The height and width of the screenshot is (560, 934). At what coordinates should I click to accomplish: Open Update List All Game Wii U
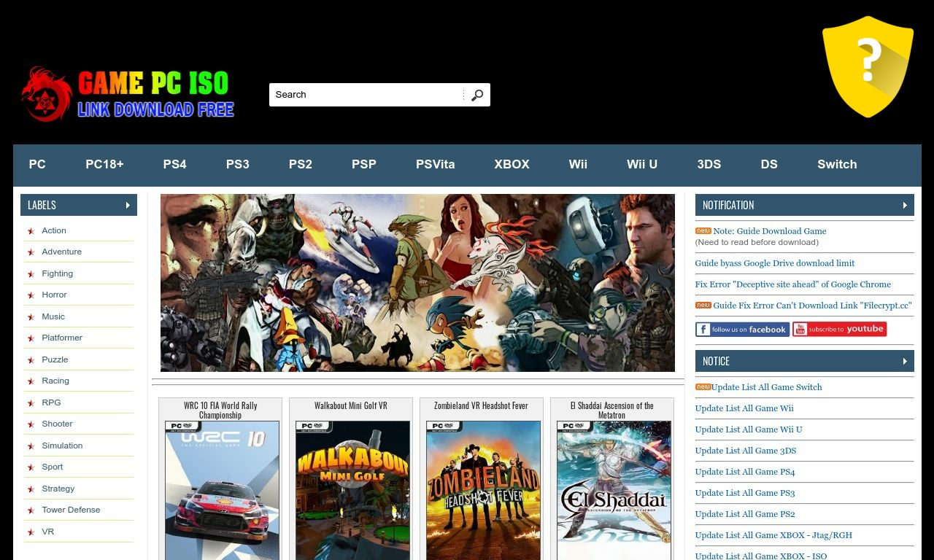click(x=749, y=429)
